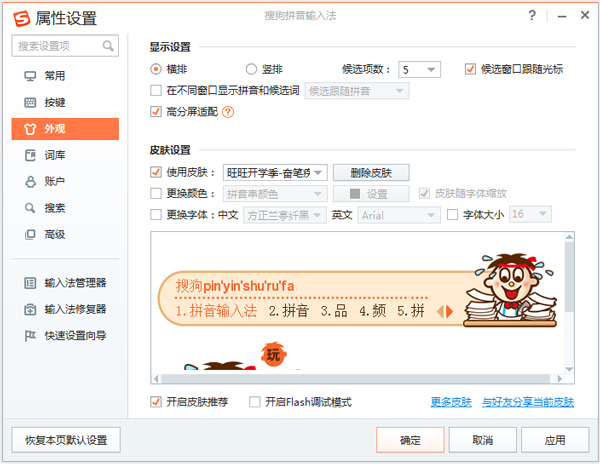The width and height of the screenshot is (600, 464).
Task: Open the skin dropdown showing 旺旺开学季
Action: 275,173
